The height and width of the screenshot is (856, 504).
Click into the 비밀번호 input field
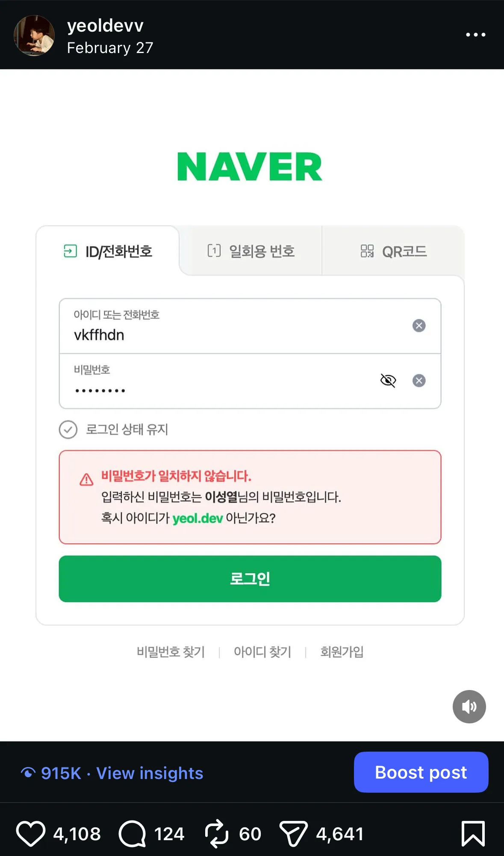coord(214,385)
